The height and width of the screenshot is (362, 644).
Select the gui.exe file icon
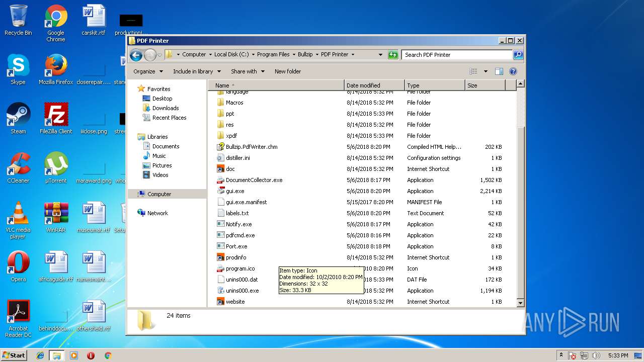pyautogui.click(x=220, y=191)
